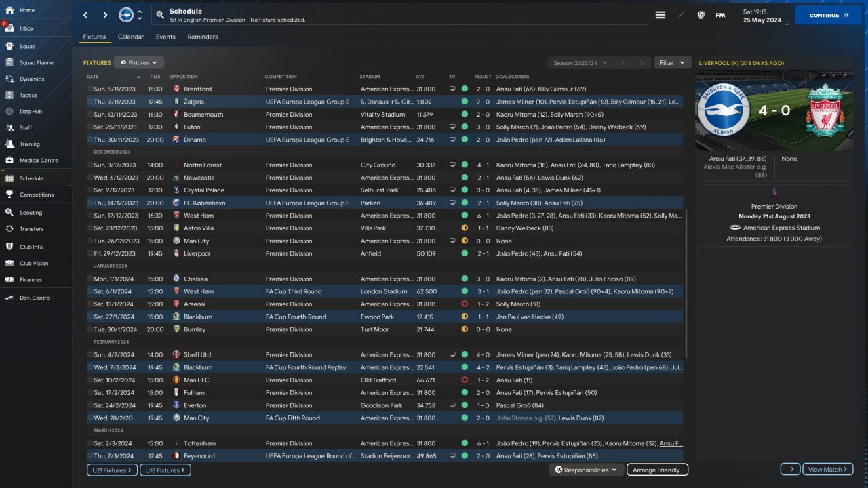
Task: Switch to the Calendar tab
Action: point(130,37)
